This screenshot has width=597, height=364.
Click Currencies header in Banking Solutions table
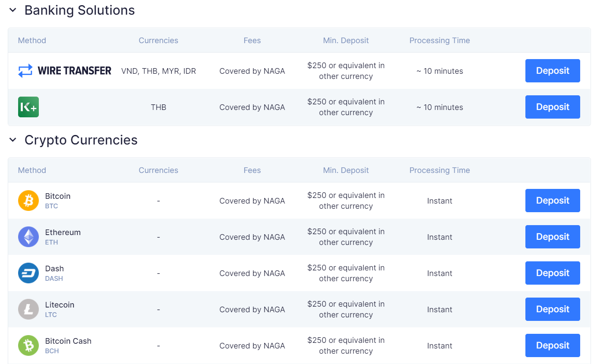[158, 41]
